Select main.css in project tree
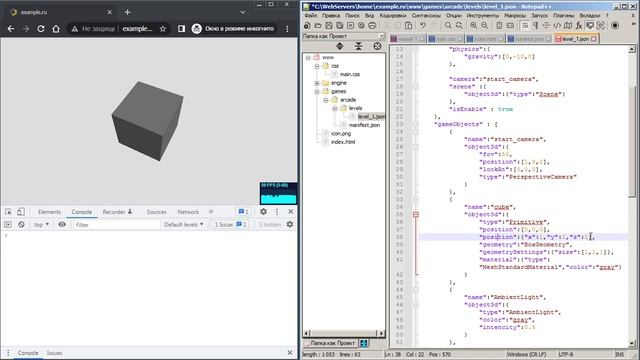This screenshot has width=640, height=360. (349, 74)
